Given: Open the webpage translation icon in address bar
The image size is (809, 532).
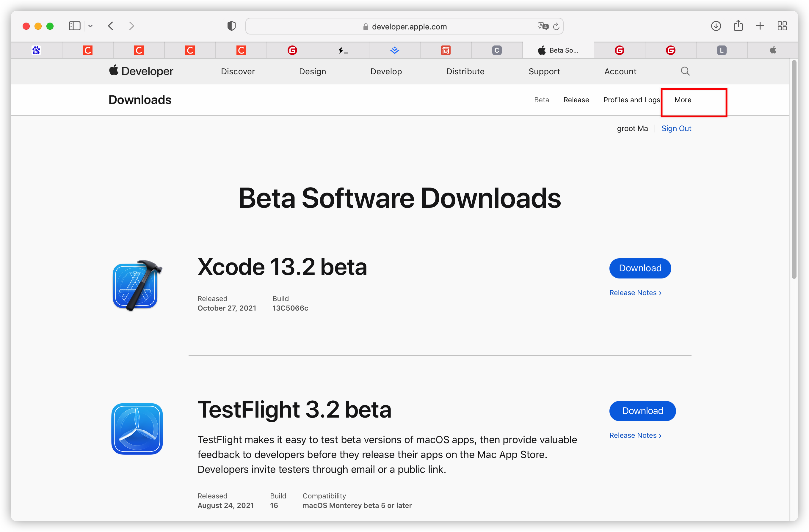Looking at the screenshot, I should 543,26.
